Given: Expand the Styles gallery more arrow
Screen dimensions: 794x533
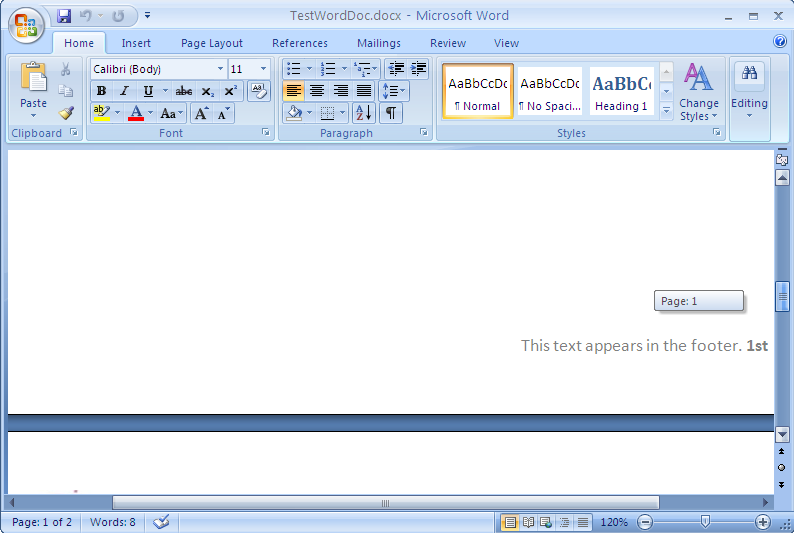Looking at the screenshot, I should pos(666,111).
